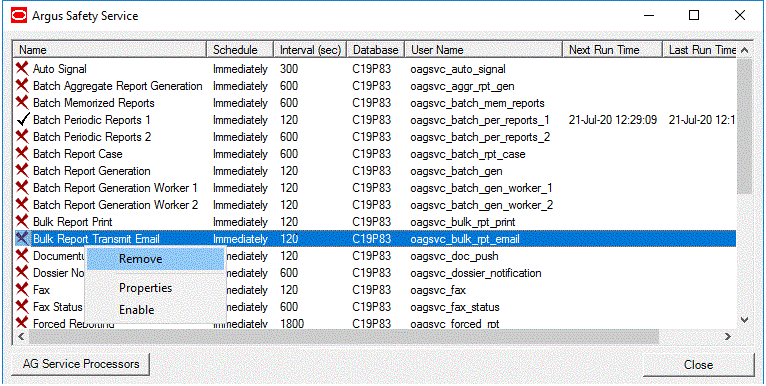This screenshot has height=386, width=766.
Task: Open the AG Service Processors button
Action: (81, 364)
